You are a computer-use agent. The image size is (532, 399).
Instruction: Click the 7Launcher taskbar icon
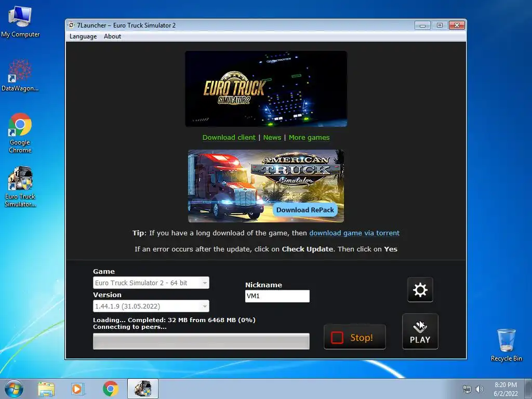coord(143,389)
